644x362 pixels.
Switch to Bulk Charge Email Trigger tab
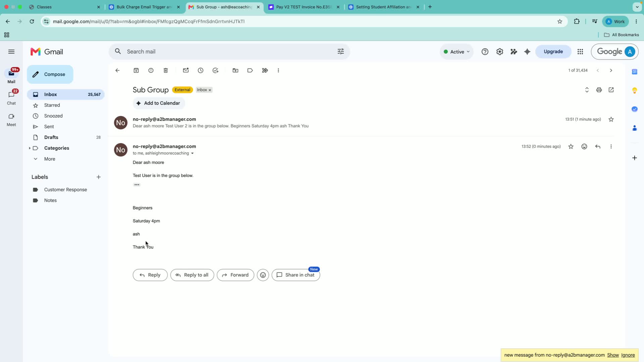[144, 7]
